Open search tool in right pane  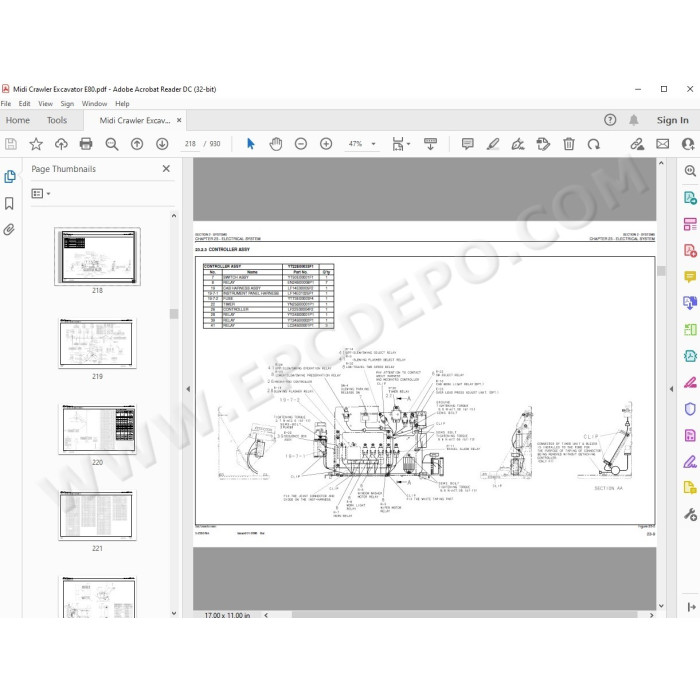click(x=690, y=171)
